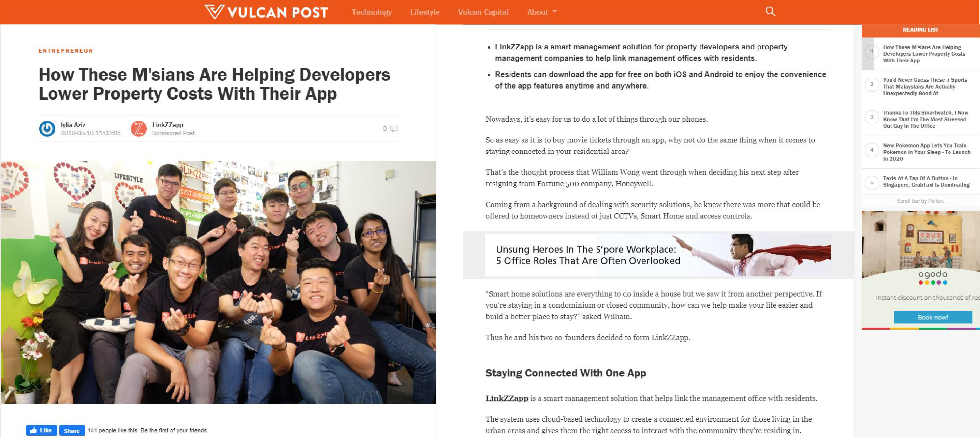Image resolution: width=980 pixels, height=438 pixels.
Task: Click the agoda Book now! button
Action: click(x=933, y=317)
